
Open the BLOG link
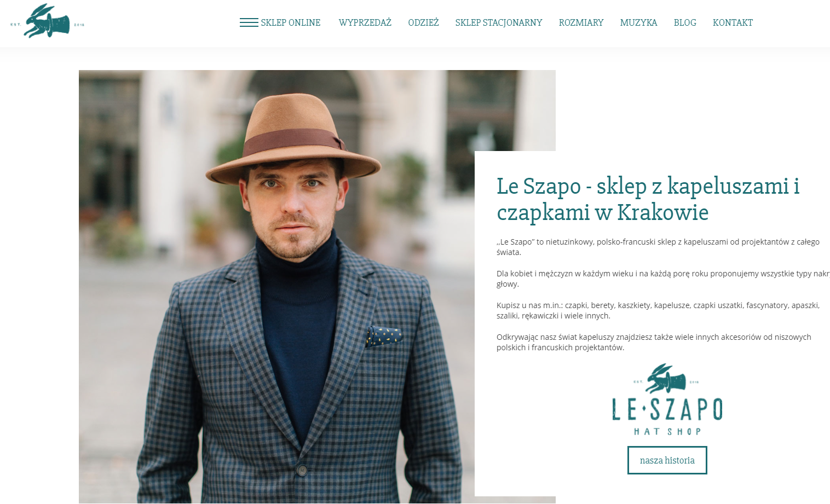click(685, 22)
